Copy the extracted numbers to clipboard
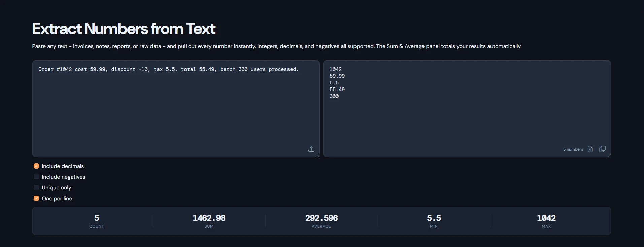 (602, 149)
